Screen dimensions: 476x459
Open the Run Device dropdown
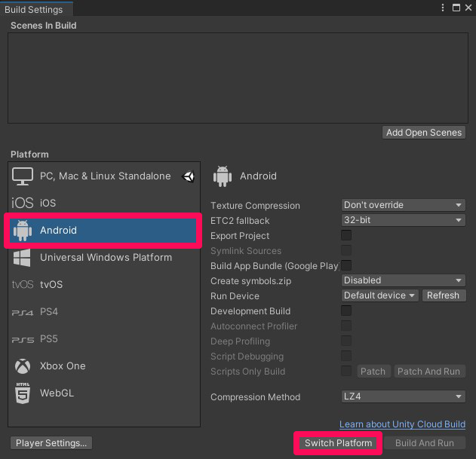click(x=379, y=295)
